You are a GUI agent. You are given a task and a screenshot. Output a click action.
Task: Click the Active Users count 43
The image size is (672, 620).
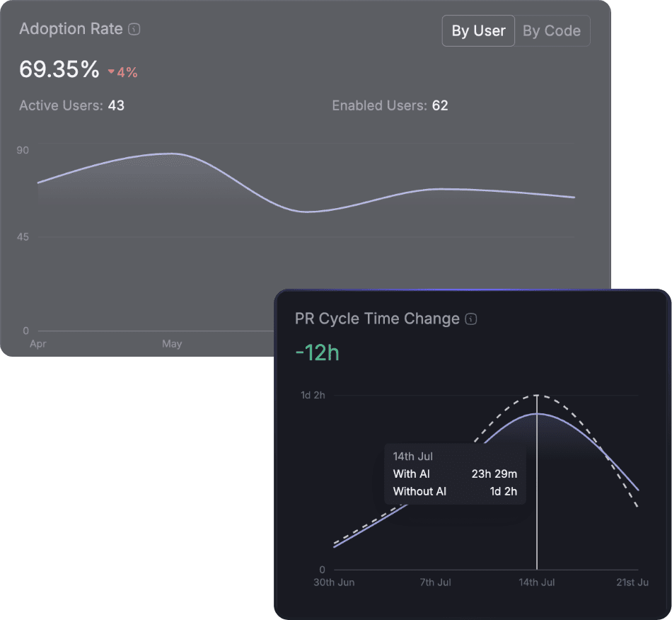116,105
